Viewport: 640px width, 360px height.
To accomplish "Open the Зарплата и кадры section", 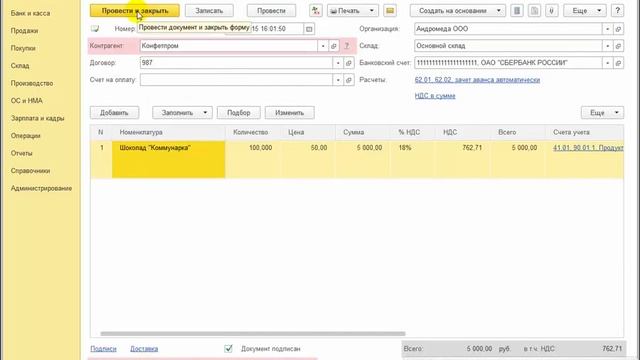I will pyautogui.click(x=38, y=118).
